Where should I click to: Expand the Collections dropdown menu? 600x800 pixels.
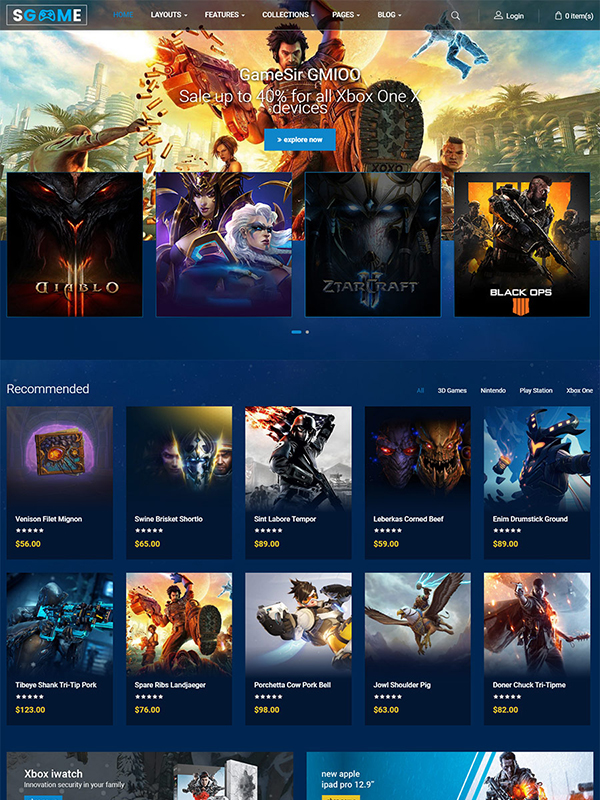tap(287, 16)
